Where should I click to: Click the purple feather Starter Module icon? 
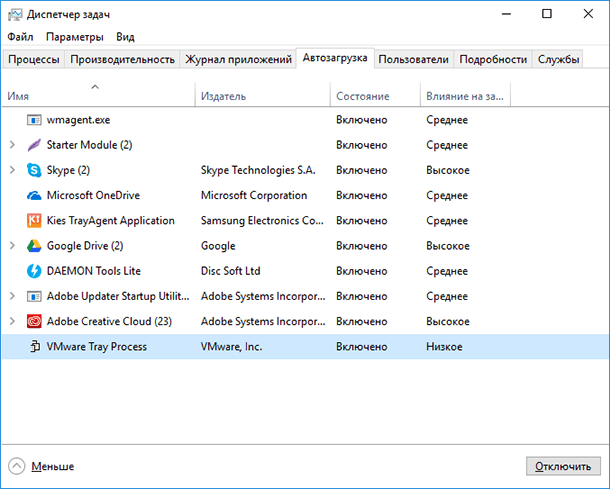coord(34,145)
